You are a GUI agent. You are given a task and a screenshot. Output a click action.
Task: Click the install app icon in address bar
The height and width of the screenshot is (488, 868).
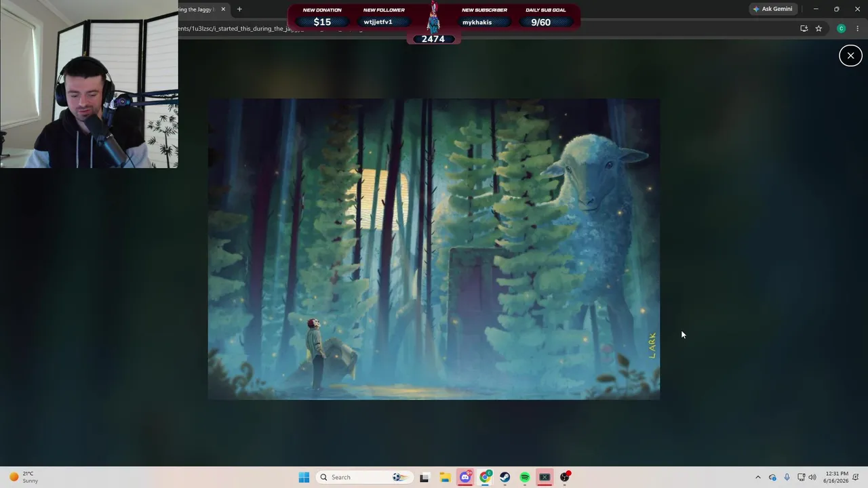click(804, 28)
